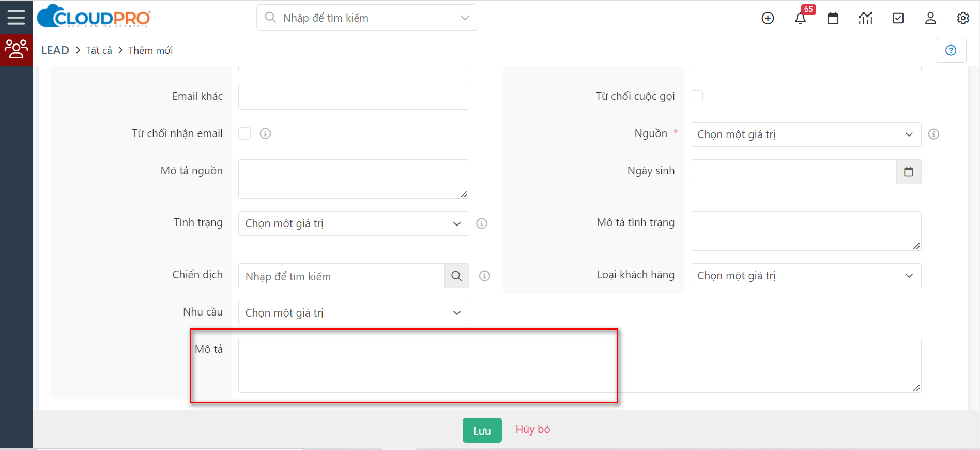Image resolution: width=980 pixels, height=450 pixels.
Task: Open the reports chart icon
Action: [x=865, y=18]
